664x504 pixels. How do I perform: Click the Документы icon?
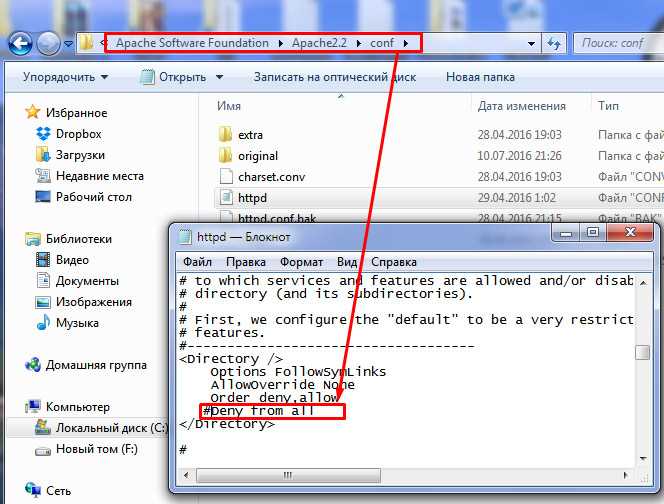click(43, 280)
